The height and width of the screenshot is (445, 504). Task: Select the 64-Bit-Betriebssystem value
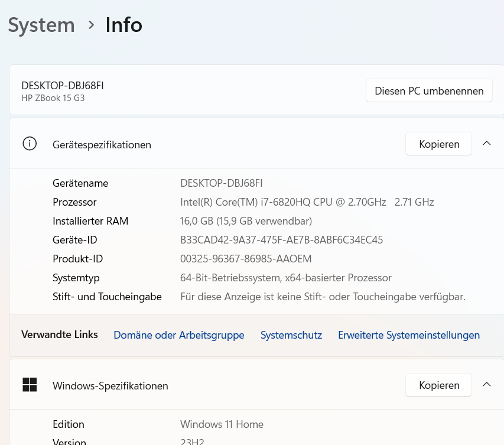pyautogui.click(x=286, y=278)
